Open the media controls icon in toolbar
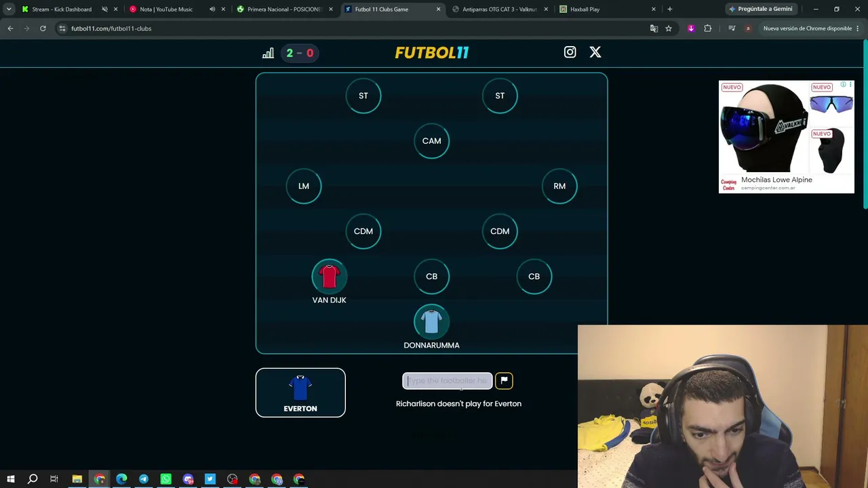Viewport: 868px width, 488px height. [732, 28]
